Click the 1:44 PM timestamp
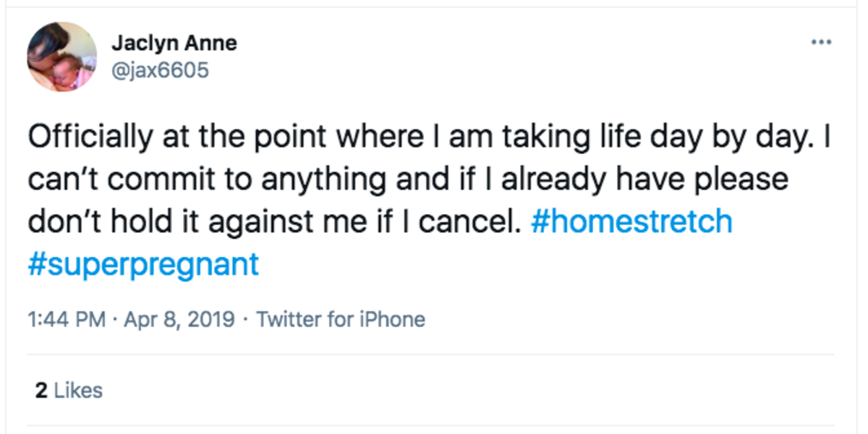The width and height of the screenshot is (868, 434). [x=67, y=319]
